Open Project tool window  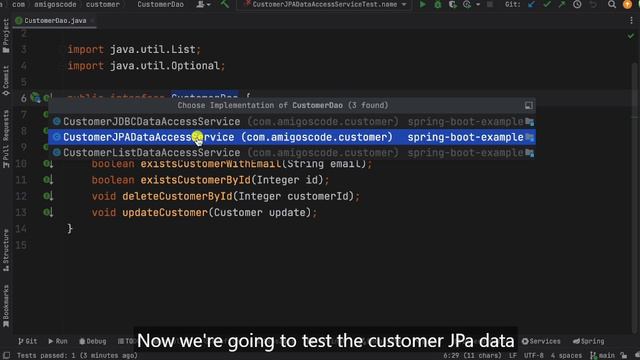pos(6,36)
